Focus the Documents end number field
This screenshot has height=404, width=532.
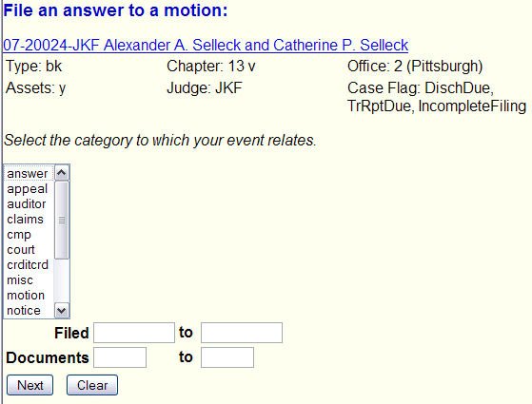[227, 357]
